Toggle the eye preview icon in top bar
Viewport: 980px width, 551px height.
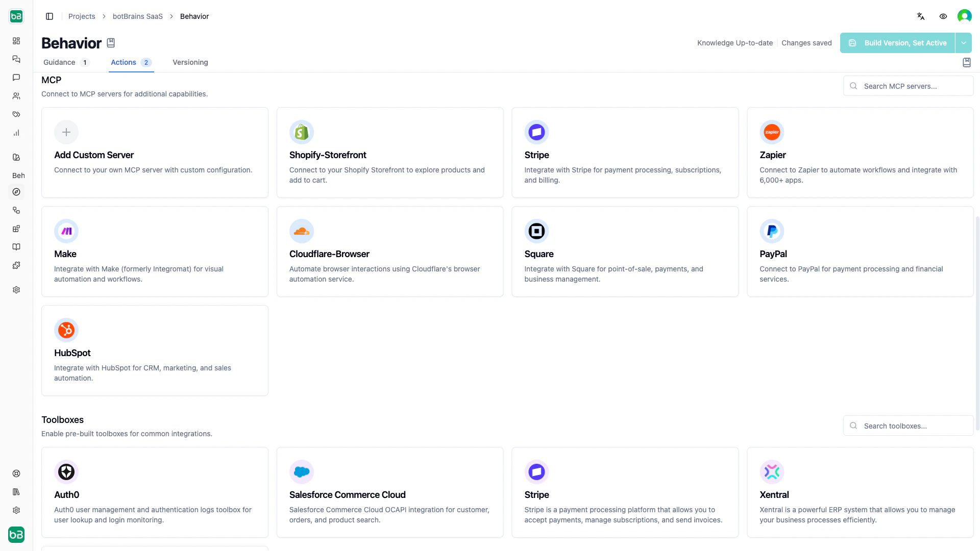943,16
